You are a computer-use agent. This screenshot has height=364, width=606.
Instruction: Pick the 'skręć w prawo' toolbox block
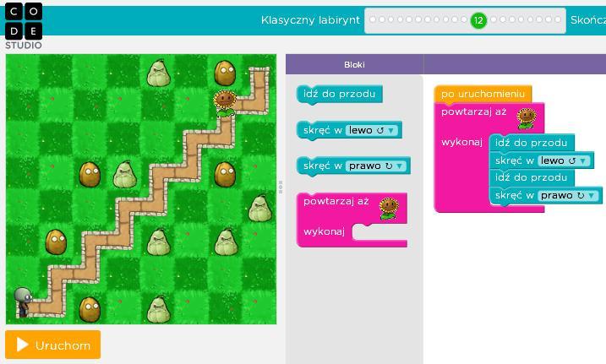[x=353, y=166]
